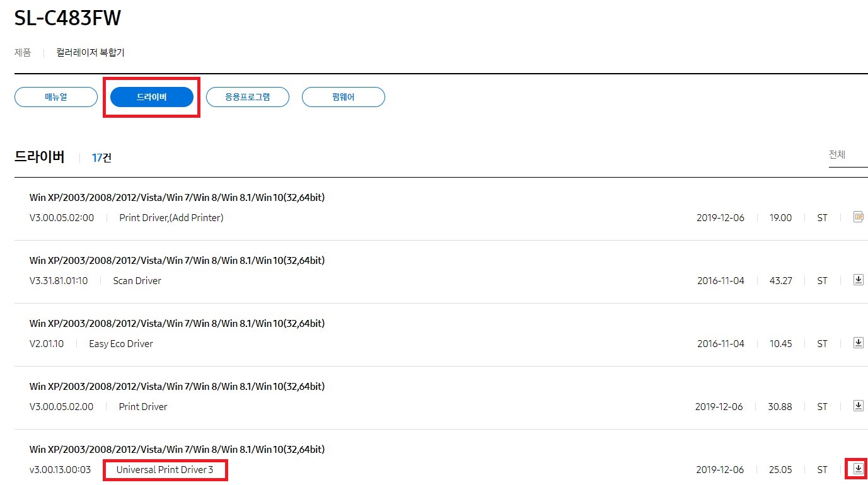Click OS compatibility title of Easy Eco Driver row

point(177,324)
